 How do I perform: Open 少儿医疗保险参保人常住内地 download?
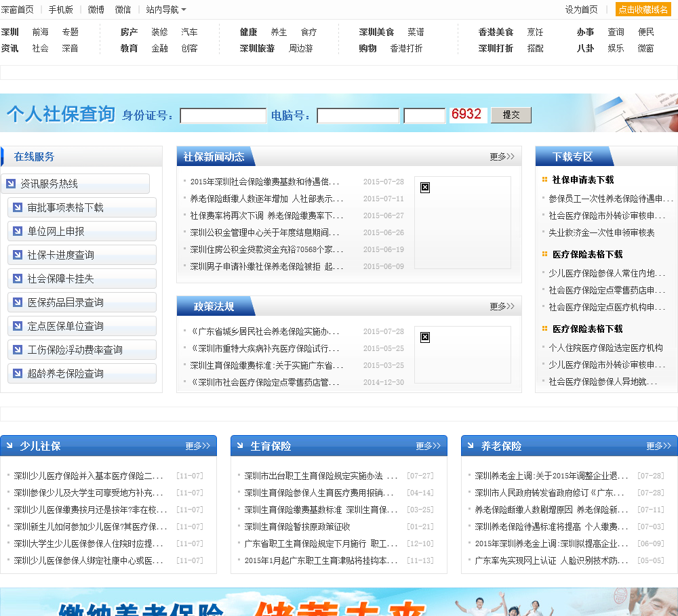click(607, 273)
